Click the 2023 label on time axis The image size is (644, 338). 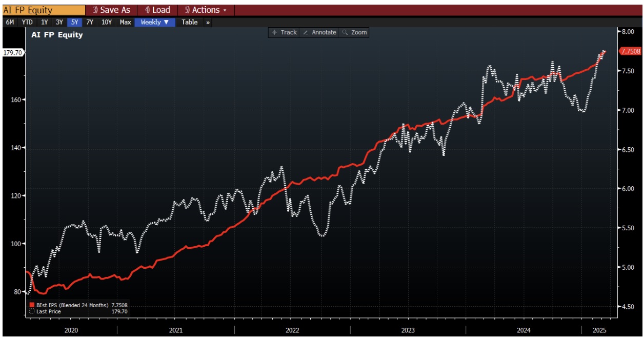pyautogui.click(x=408, y=331)
